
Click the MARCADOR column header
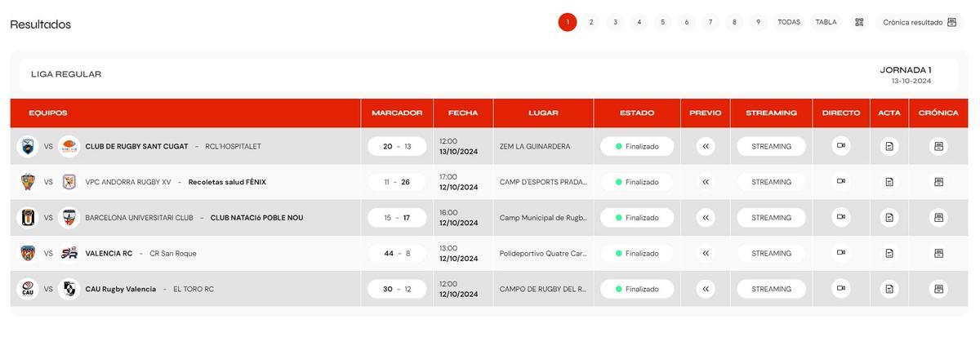point(397,113)
